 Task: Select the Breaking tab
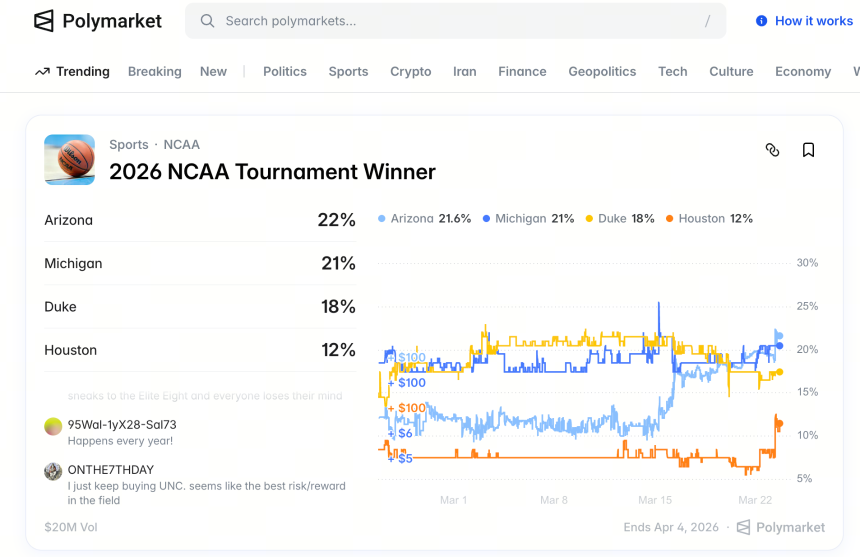point(155,72)
